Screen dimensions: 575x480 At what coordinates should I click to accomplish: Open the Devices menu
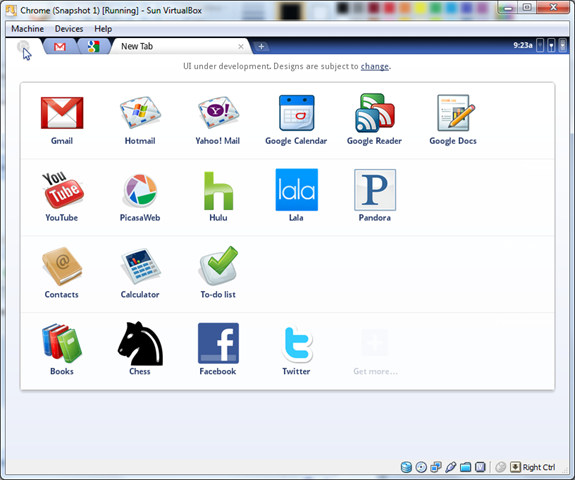[69, 29]
